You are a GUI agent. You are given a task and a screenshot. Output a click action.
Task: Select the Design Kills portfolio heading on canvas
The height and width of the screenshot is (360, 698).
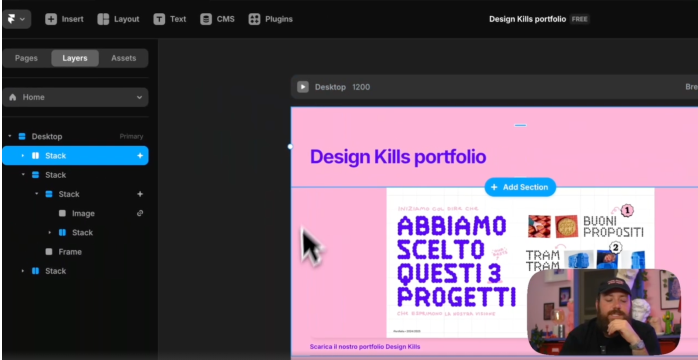point(398,157)
